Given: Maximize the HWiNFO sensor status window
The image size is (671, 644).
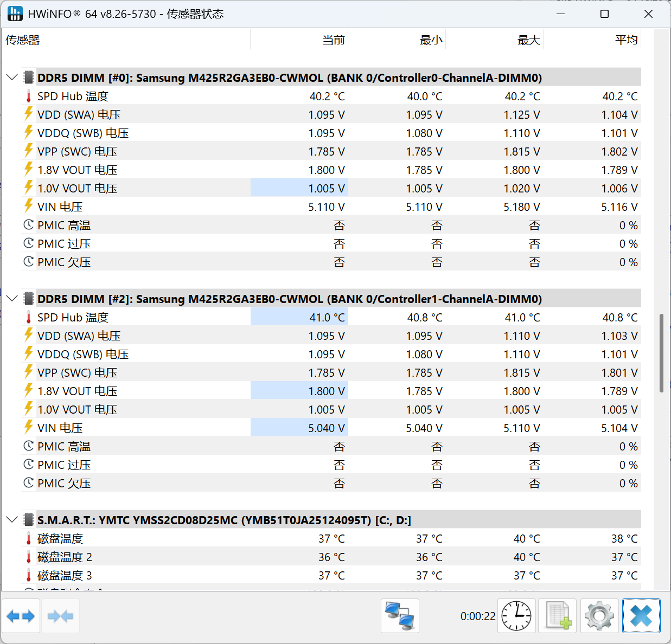Looking at the screenshot, I should click(605, 14).
